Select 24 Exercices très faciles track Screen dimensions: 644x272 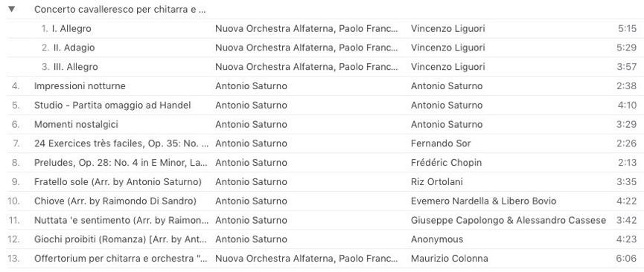coord(322,143)
